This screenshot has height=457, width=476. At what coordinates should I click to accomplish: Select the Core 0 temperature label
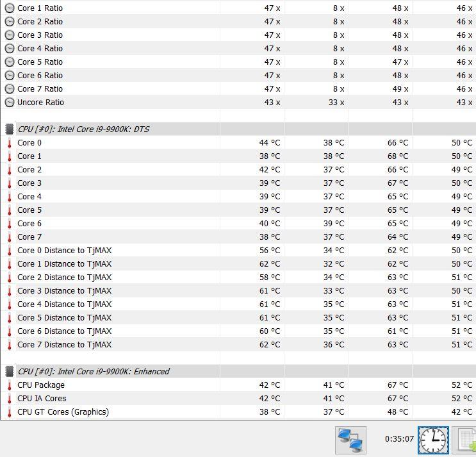tap(29, 143)
